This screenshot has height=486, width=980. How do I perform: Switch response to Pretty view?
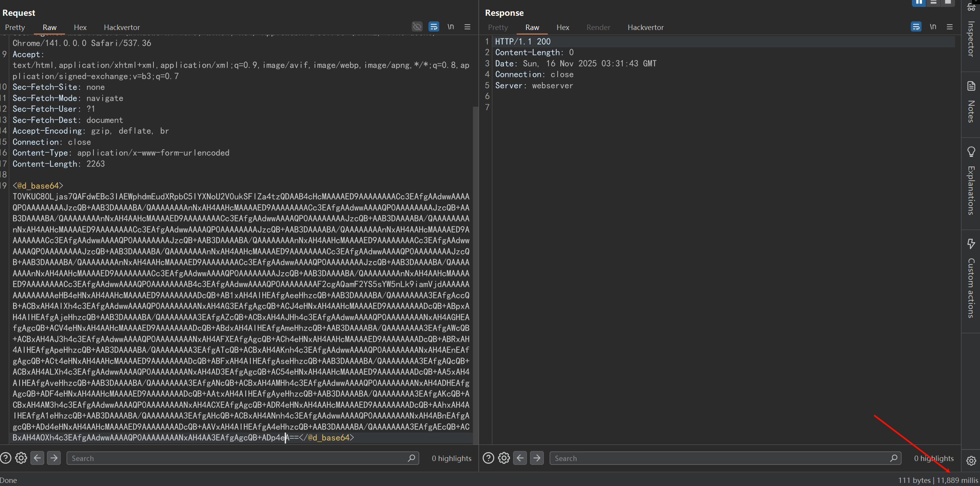[x=498, y=27]
